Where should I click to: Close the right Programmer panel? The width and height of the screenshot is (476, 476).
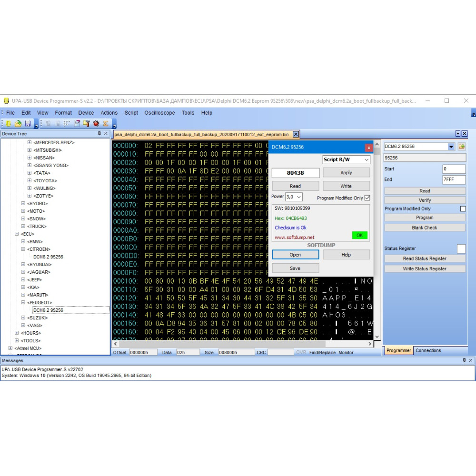[x=465, y=134]
